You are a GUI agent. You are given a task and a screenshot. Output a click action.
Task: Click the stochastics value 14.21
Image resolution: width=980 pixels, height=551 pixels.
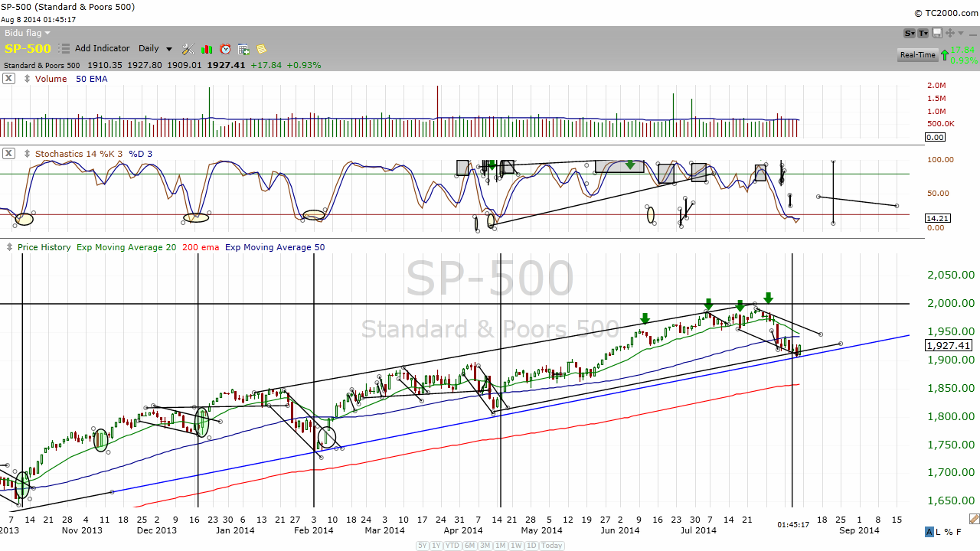[937, 218]
